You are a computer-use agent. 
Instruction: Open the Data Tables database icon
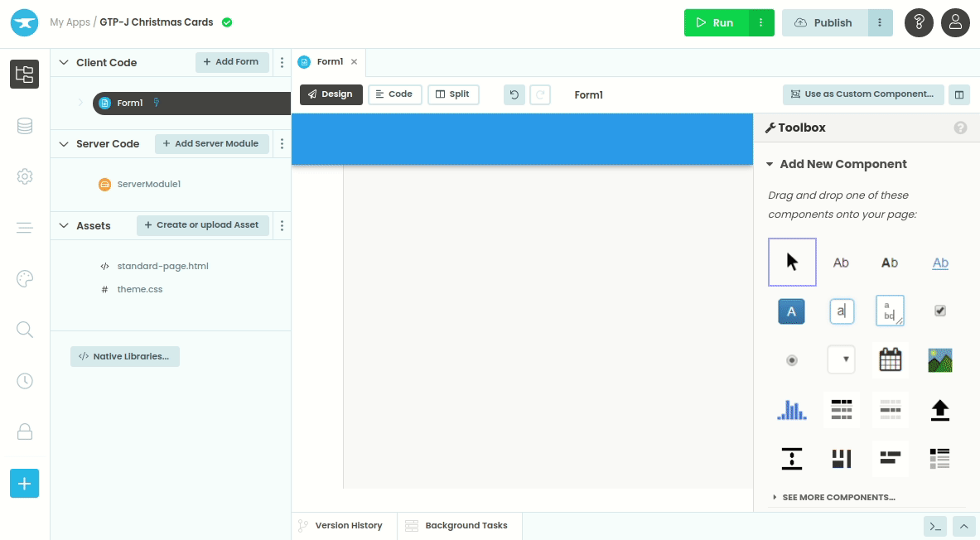pos(24,126)
